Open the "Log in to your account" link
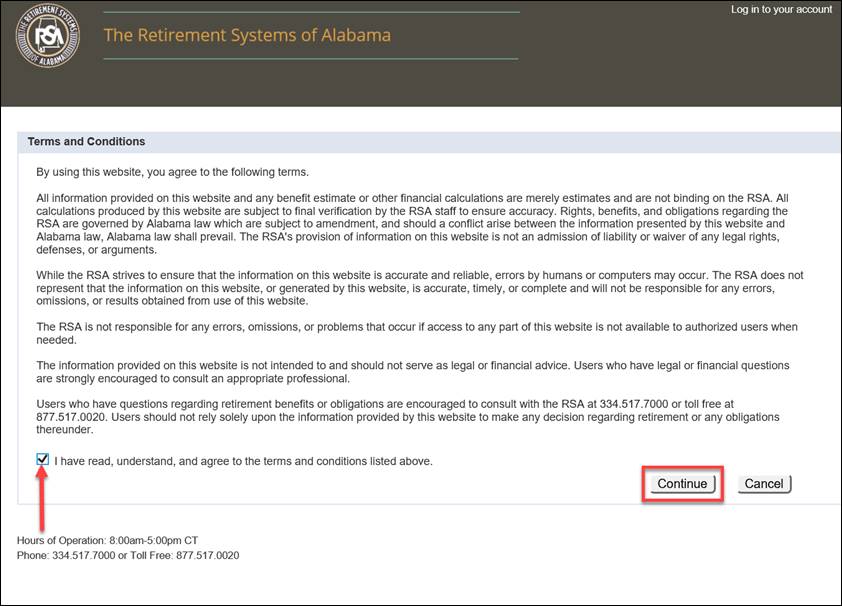 point(781,9)
